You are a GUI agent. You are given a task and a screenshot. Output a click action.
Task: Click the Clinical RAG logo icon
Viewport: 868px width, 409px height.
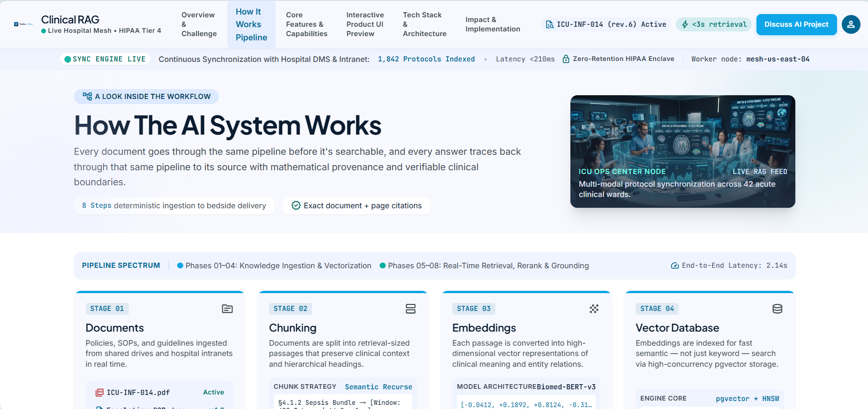[x=23, y=24]
